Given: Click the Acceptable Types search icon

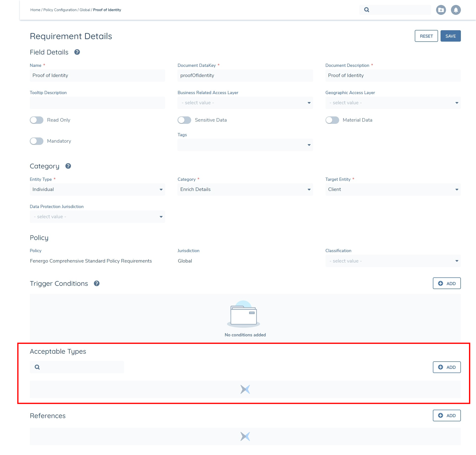Looking at the screenshot, I should click(37, 367).
